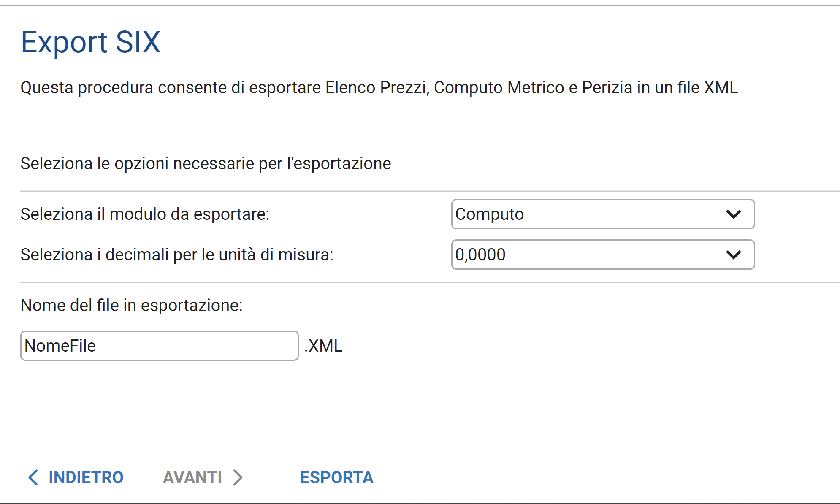Viewport: 840px width, 504px height.
Task: Click the 'Seleziona le opzioni necessarie' text
Action: (206, 164)
